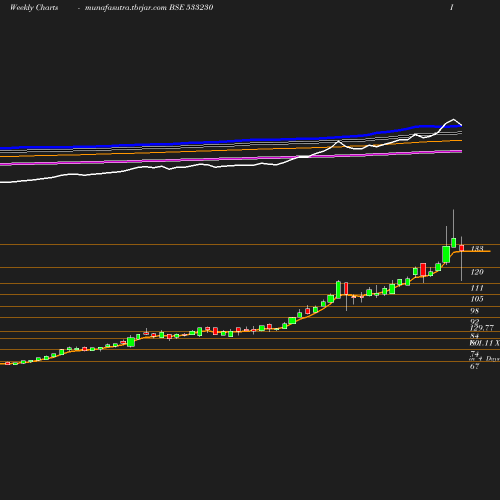
Task: Click the '133' price level label
Action: (x=477, y=248)
